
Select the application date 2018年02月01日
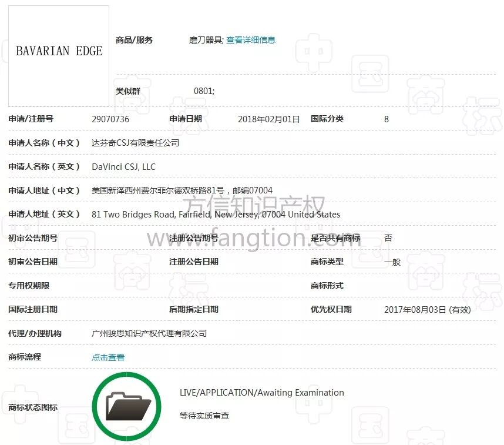coord(268,119)
